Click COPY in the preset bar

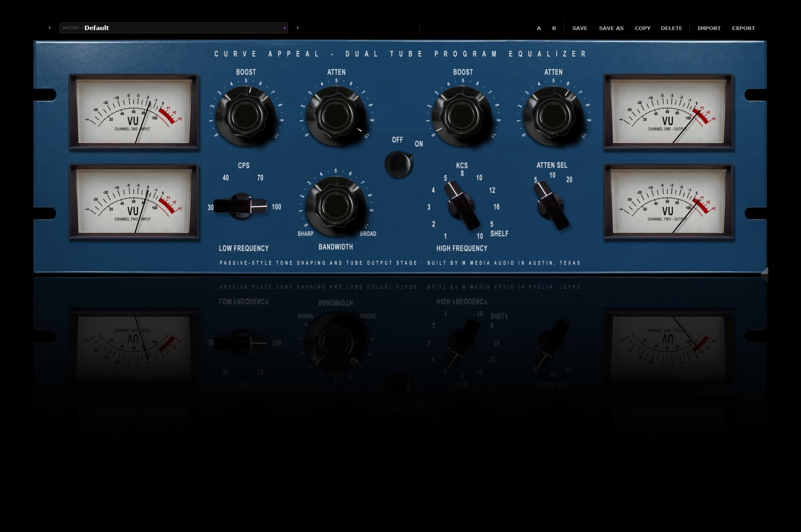click(x=642, y=28)
